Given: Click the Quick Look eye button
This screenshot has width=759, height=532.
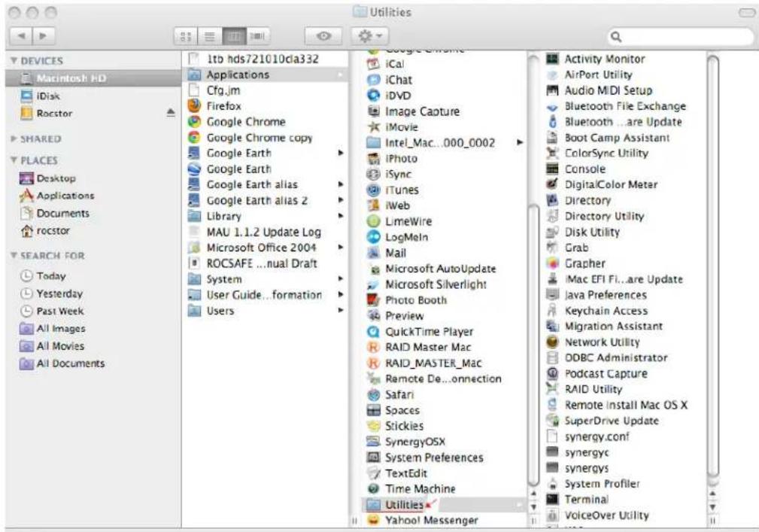Looking at the screenshot, I should (x=323, y=36).
